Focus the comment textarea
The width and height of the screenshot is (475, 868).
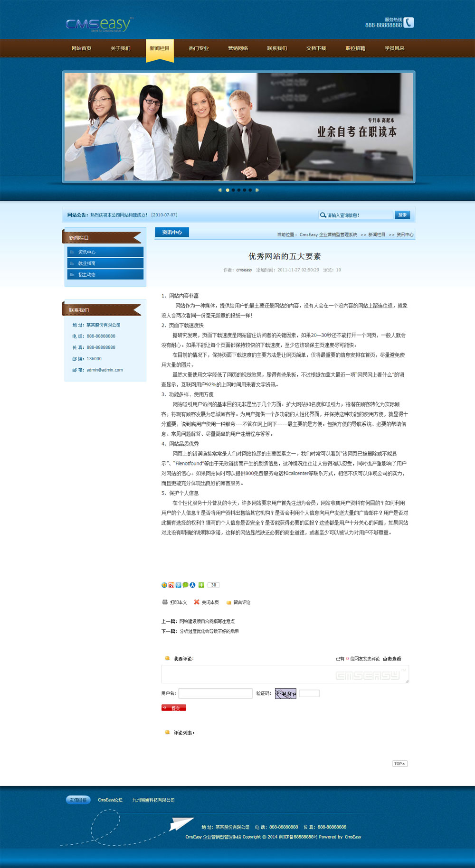coord(285,674)
